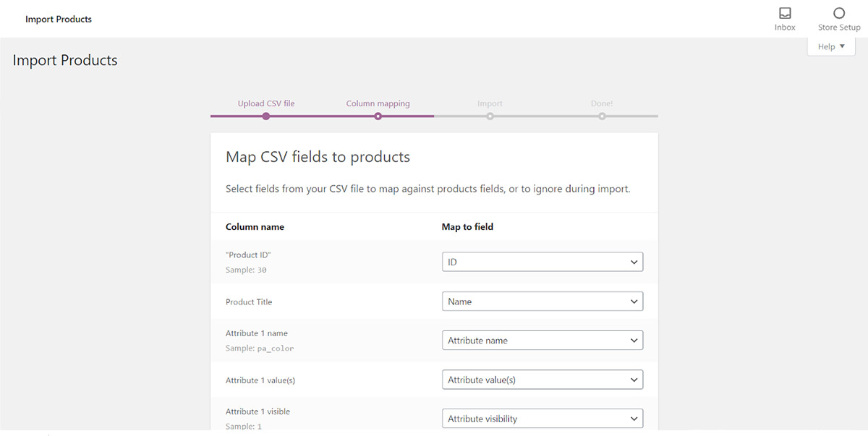Open the Name field mapping dropdown
This screenshot has height=436, width=868.
542,302
